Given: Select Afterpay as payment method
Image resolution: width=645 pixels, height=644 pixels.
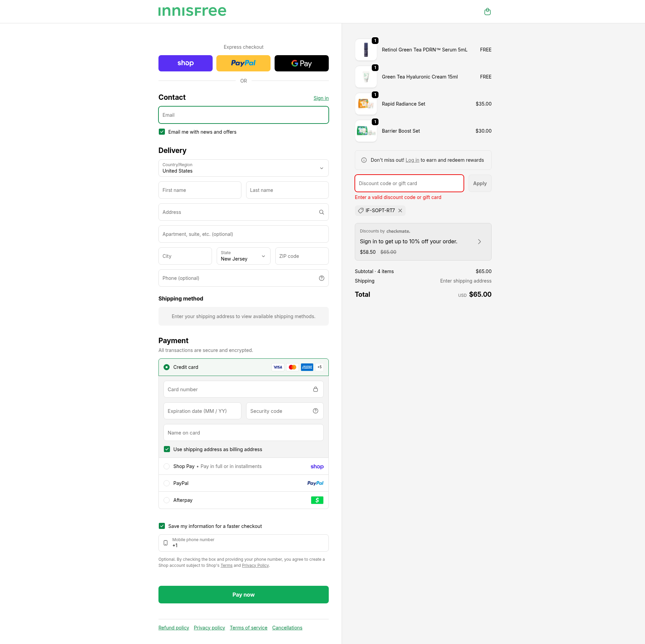Looking at the screenshot, I should pyautogui.click(x=167, y=500).
